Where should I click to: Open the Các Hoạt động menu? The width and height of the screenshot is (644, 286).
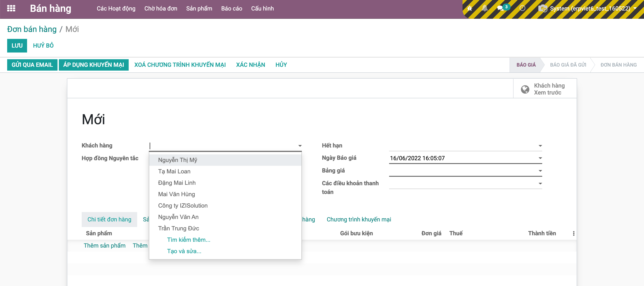point(116,8)
